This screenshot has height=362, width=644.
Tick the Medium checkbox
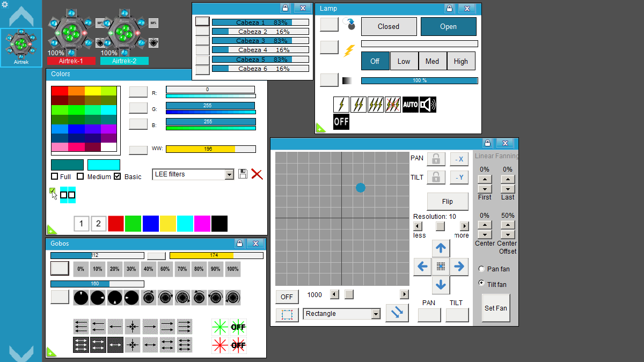pos(80,176)
